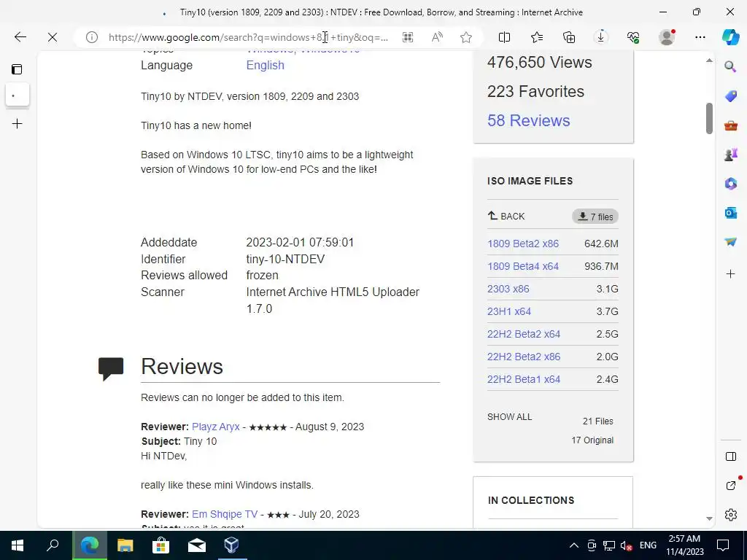The height and width of the screenshot is (560, 747).
Task: Download 1809 Beta4 x64 ISO
Action: pos(522,266)
